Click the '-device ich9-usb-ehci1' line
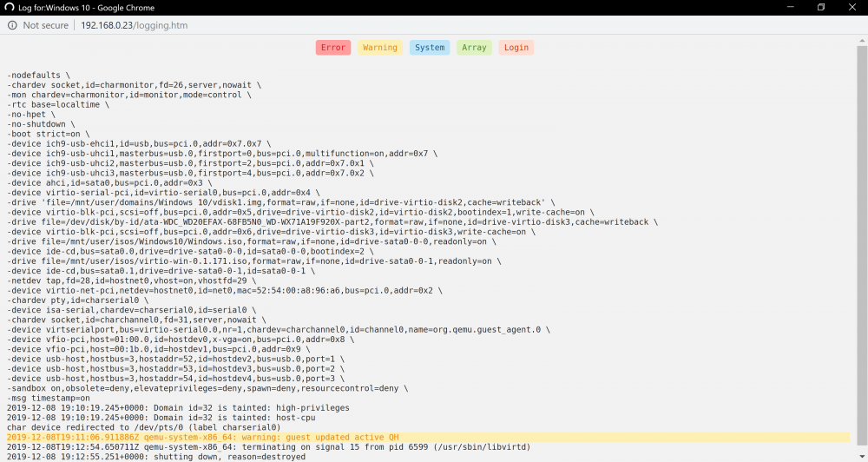The image size is (868, 462). pos(139,143)
